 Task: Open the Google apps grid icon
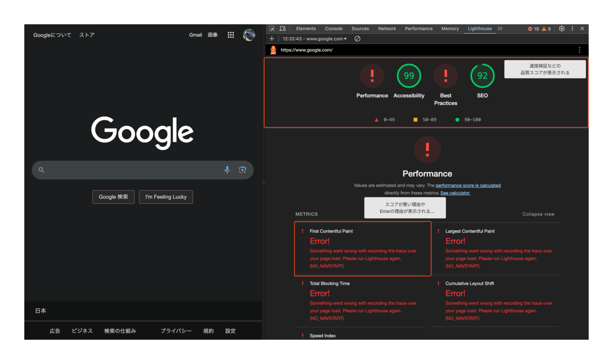coord(231,35)
